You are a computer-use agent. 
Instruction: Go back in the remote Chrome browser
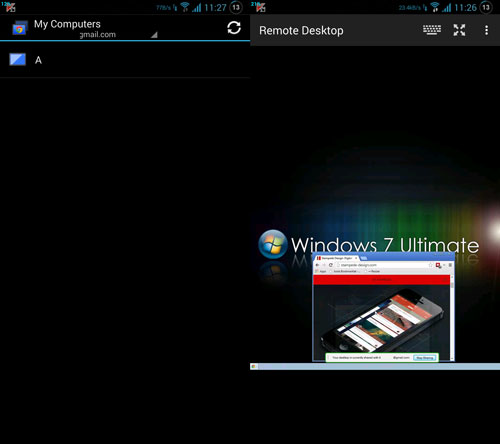click(x=317, y=265)
